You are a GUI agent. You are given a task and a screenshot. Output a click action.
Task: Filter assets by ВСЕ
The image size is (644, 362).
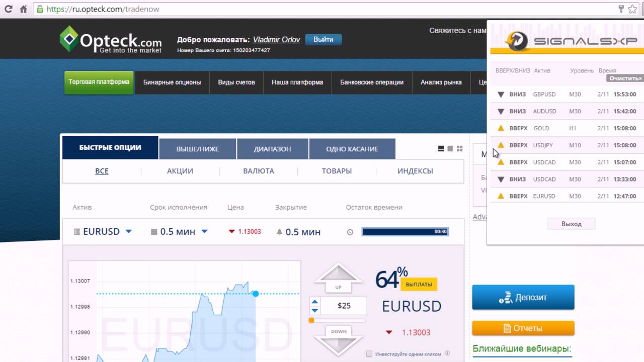(102, 171)
